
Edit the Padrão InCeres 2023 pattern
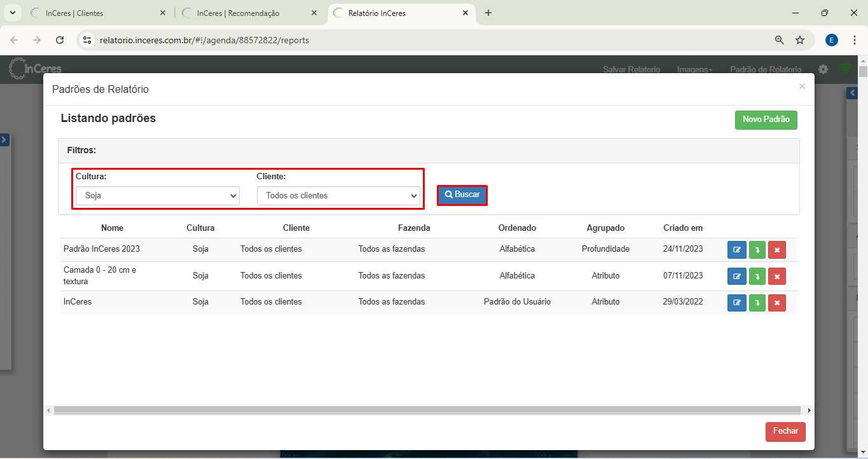[x=737, y=250]
